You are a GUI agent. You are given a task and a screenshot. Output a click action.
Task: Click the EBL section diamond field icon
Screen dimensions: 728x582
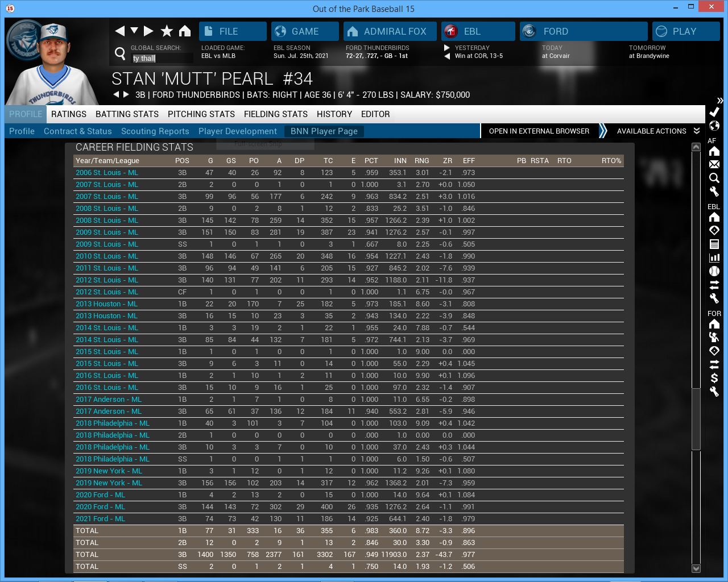(714, 230)
